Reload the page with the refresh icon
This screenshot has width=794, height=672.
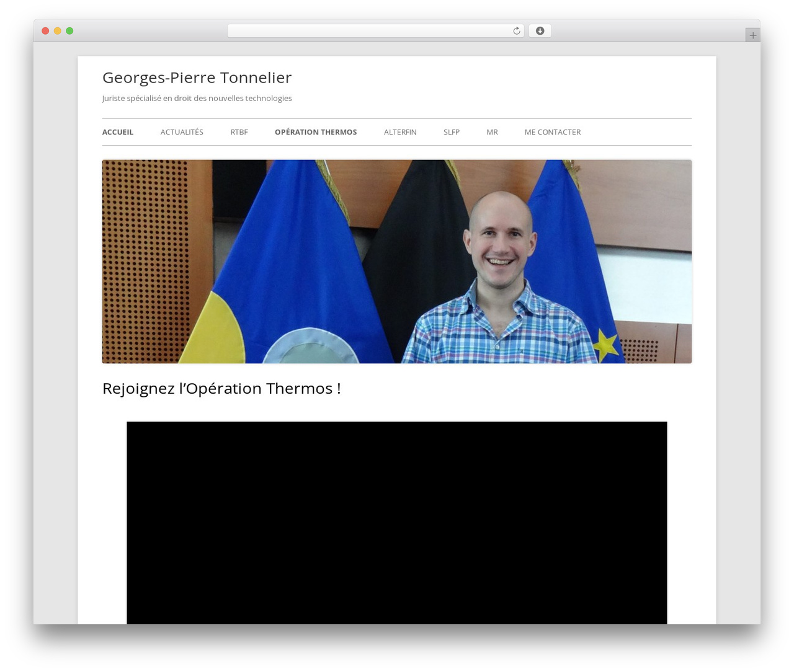(516, 31)
